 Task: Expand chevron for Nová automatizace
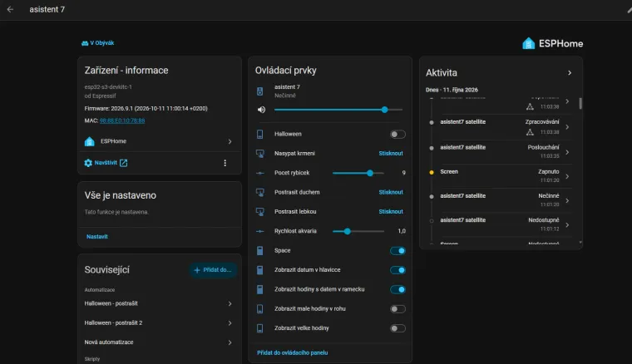coord(230,342)
